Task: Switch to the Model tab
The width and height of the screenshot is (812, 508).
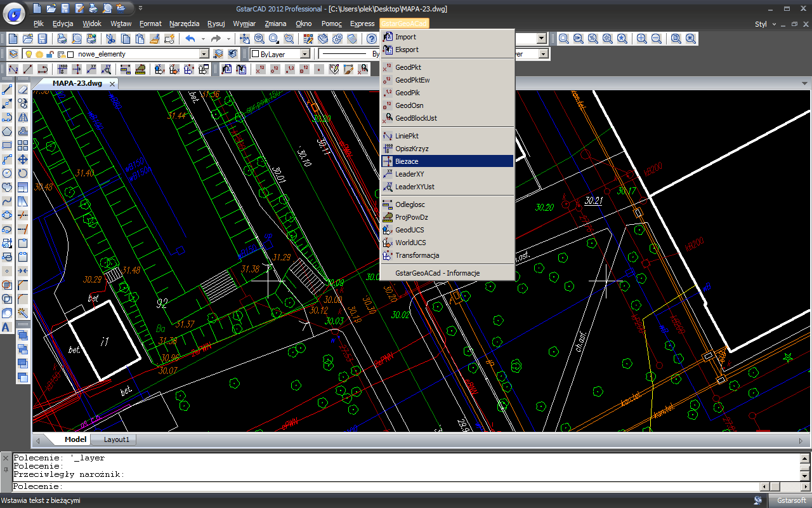Action: [x=75, y=439]
